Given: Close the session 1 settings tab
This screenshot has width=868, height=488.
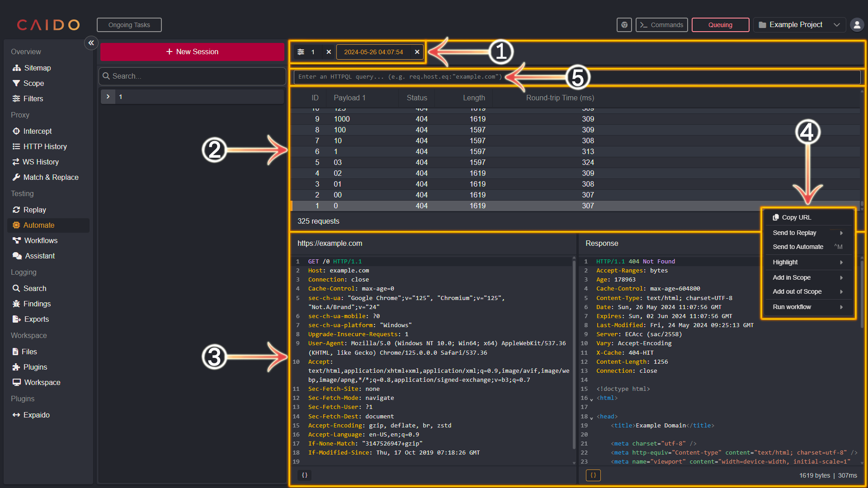Looking at the screenshot, I should 329,52.
